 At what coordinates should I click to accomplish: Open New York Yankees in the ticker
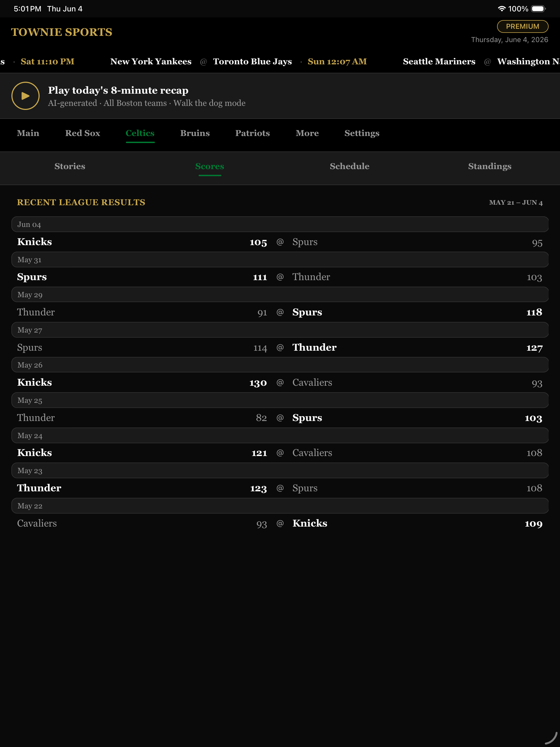click(x=151, y=61)
